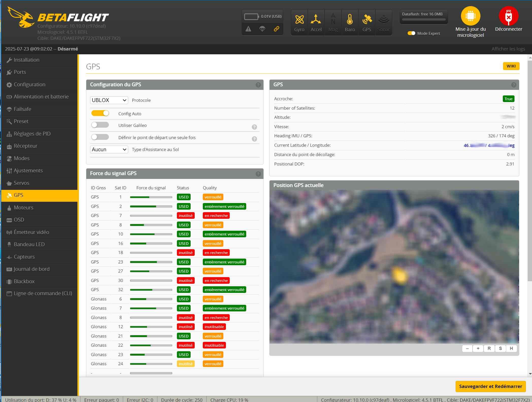Click the red Déconnecter USB icon
This screenshot has height=402, width=532.
click(x=508, y=16)
